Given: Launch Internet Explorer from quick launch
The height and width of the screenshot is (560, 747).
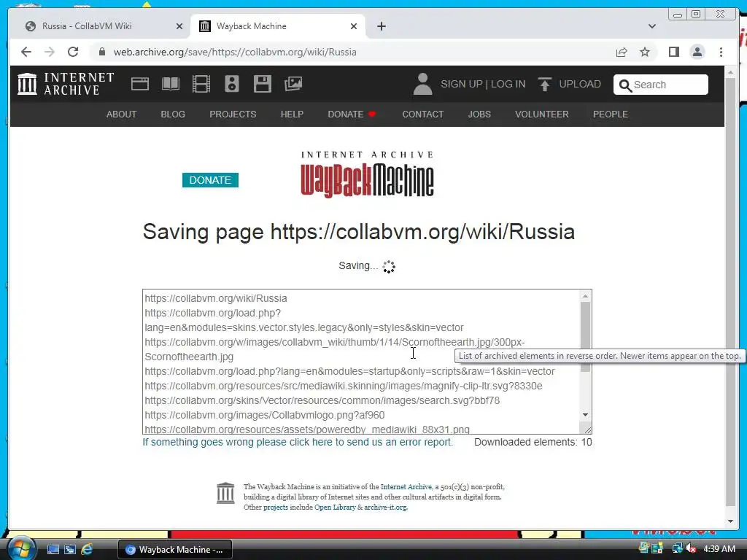Looking at the screenshot, I should 87,550.
